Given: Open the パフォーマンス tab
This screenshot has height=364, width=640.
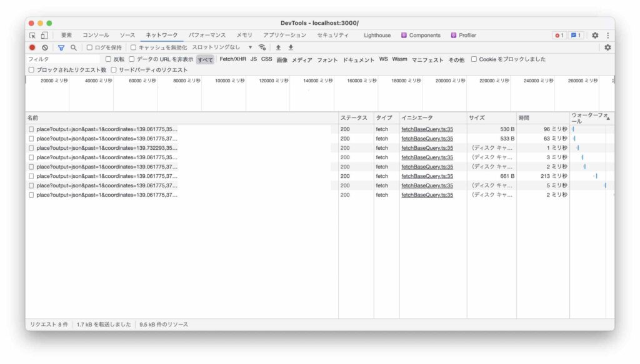Looking at the screenshot, I should click(x=207, y=36).
